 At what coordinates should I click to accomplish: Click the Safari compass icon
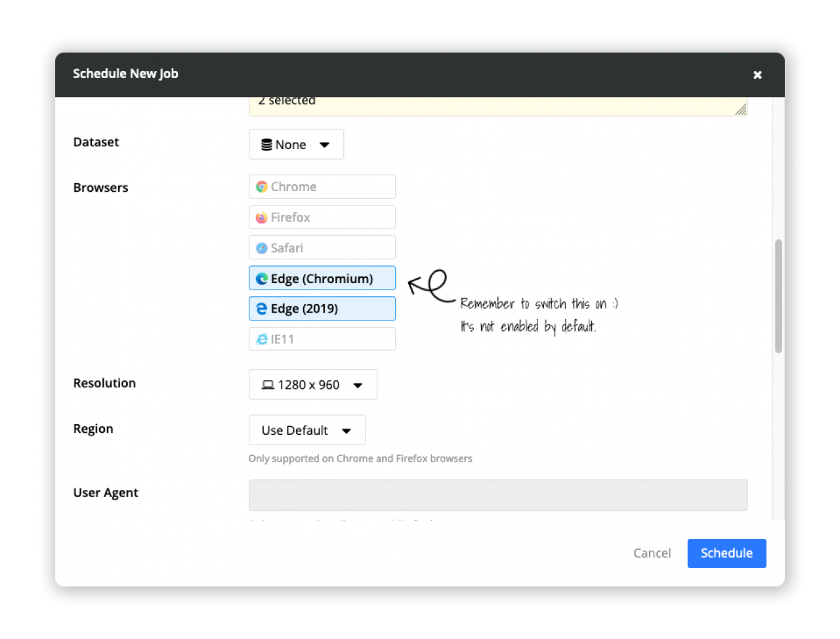[261, 248]
